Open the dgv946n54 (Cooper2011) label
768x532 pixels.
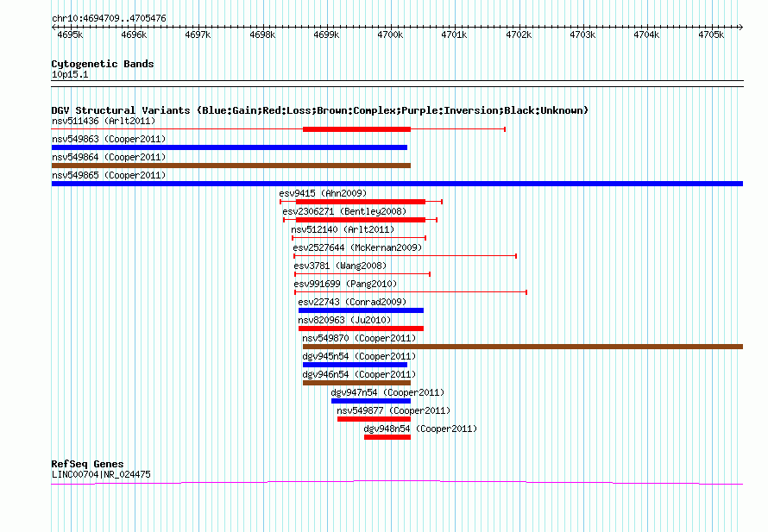(359, 374)
